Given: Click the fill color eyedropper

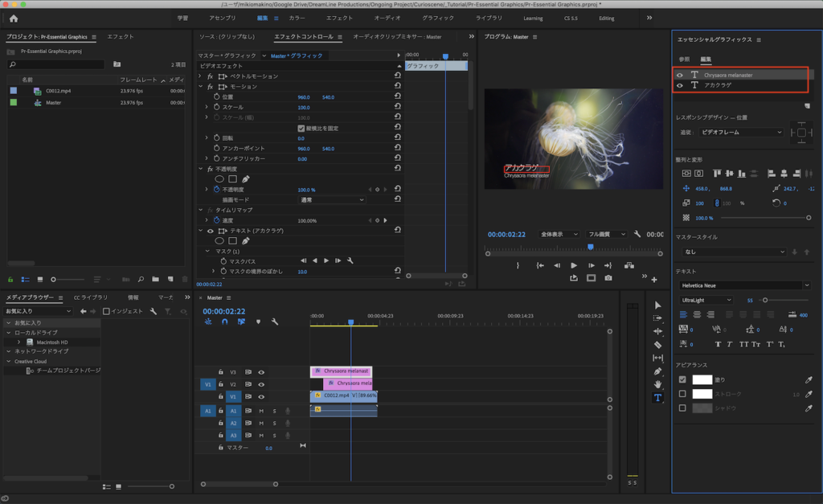Looking at the screenshot, I should coord(809,379).
